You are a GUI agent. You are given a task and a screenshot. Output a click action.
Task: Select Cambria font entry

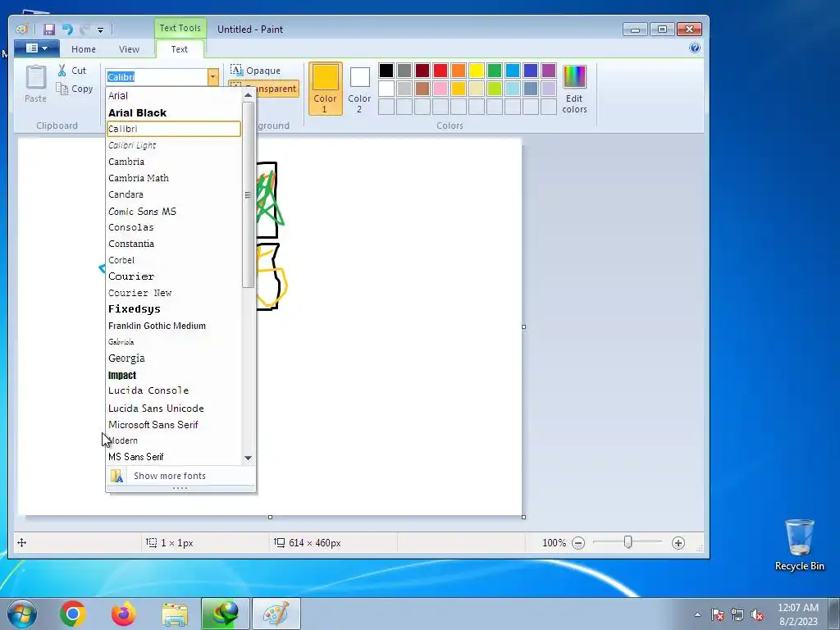coord(174,162)
